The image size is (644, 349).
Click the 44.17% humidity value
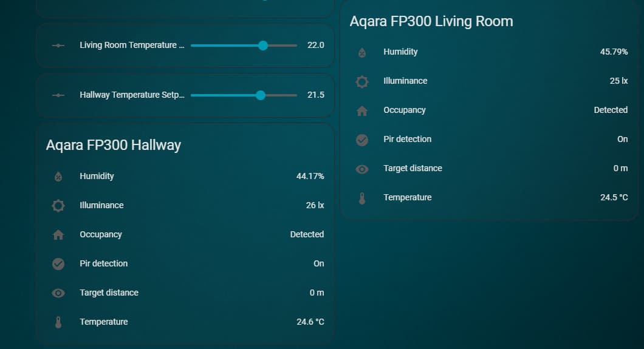310,176
